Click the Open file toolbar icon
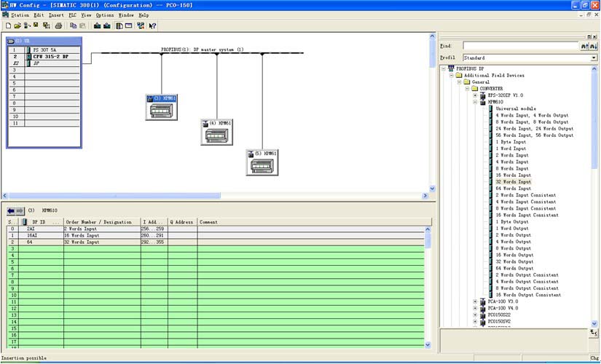Image resolution: width=601 pixels, height=364 pixels. pos(17,25)
